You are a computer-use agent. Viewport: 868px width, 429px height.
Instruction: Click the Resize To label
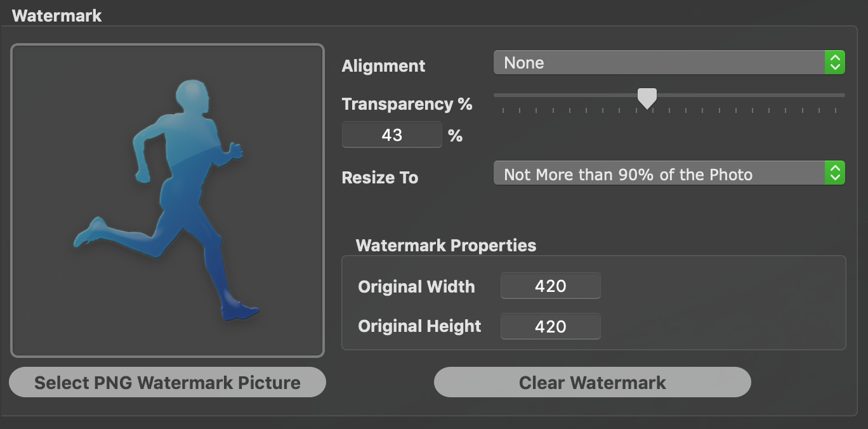pos(379,178)
